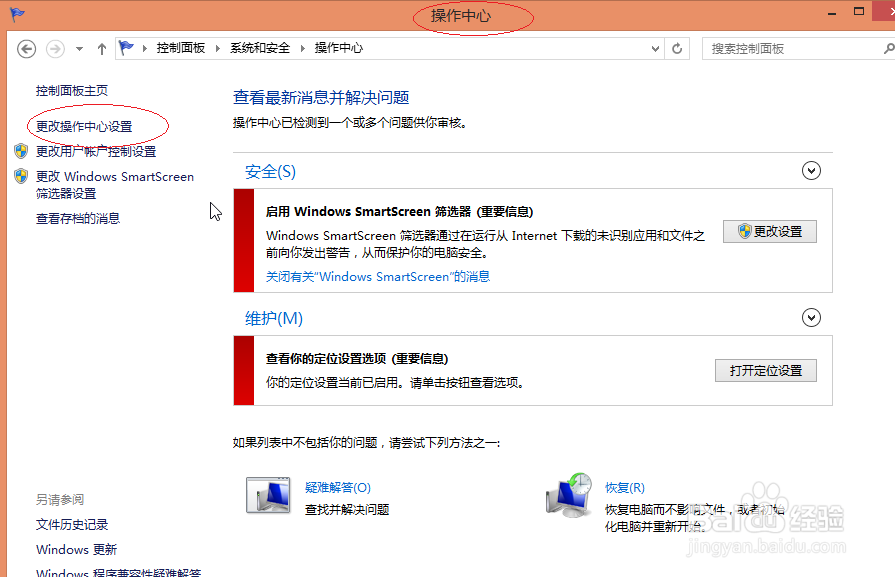The height and width of the screenshot is (577, 895).
Task: Click the flag icon in the address bar
Action: pos(126,48)
